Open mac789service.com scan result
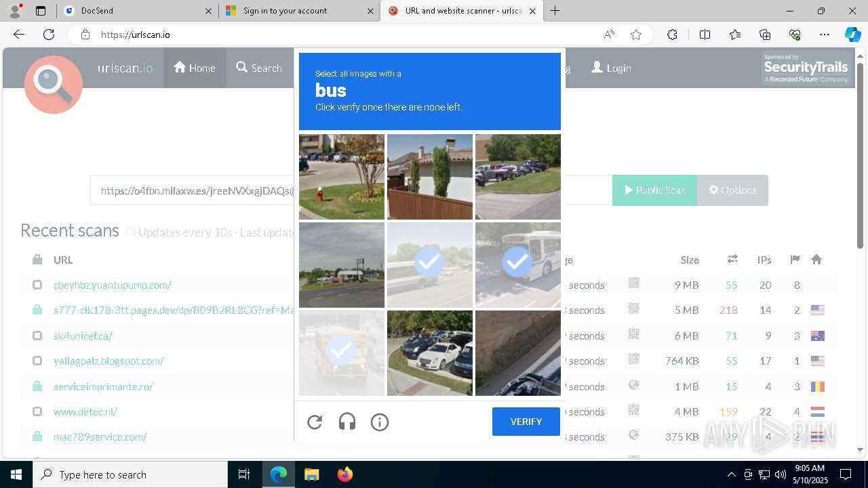The image size is (868, 488). pyautogui.click(x=100, y=436)
